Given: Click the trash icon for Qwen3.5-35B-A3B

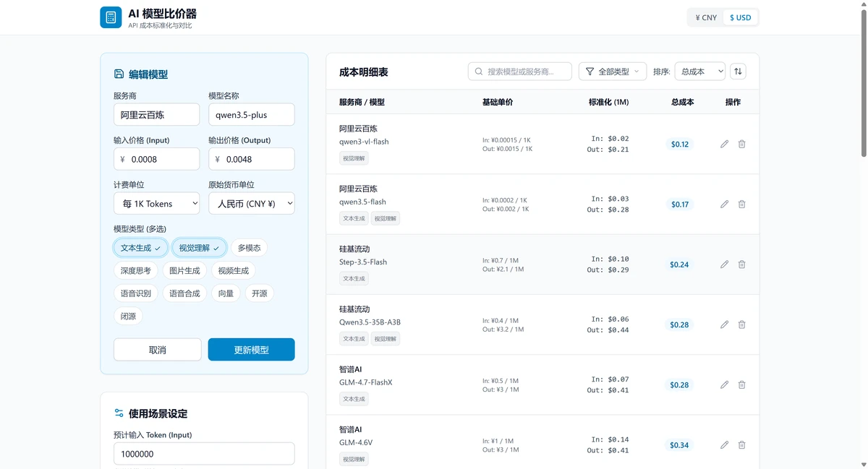Looking at the screenshot, I should 741,324.
